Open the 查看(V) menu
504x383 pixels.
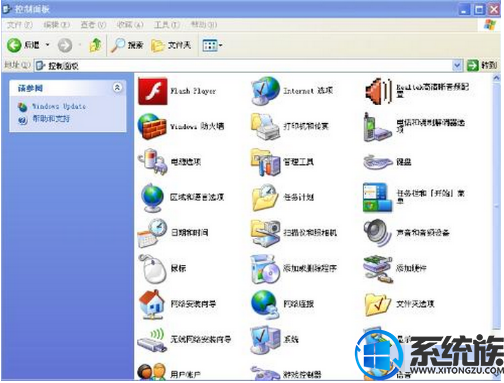tap(93, 25)
